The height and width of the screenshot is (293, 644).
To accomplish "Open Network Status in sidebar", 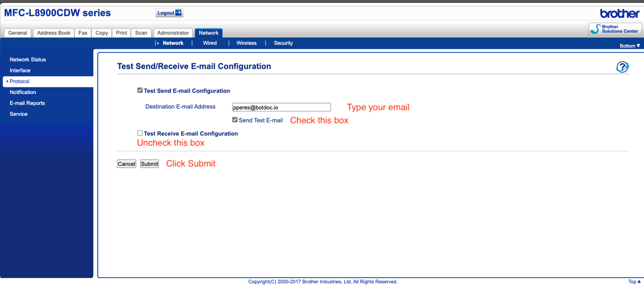I will click(28, 60).
